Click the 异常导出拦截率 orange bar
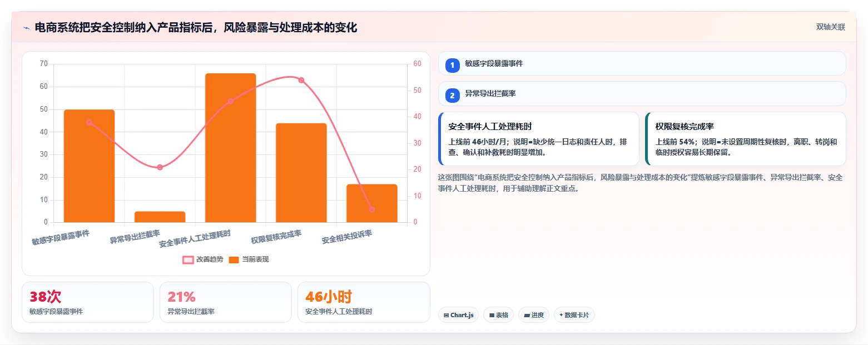 coord(160,217)
